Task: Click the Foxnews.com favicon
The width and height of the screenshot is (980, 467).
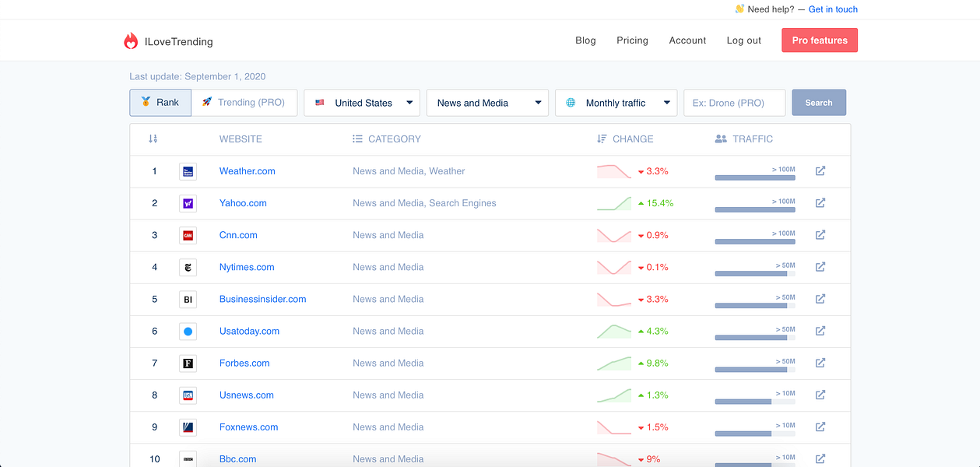Action: pos(188,427)
